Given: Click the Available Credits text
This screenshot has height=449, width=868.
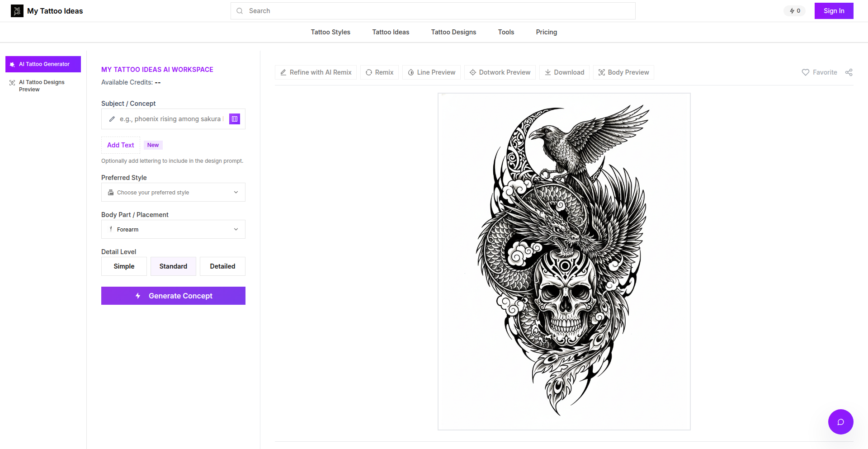Looking at the screenshot, I should [x=131, y=82].
